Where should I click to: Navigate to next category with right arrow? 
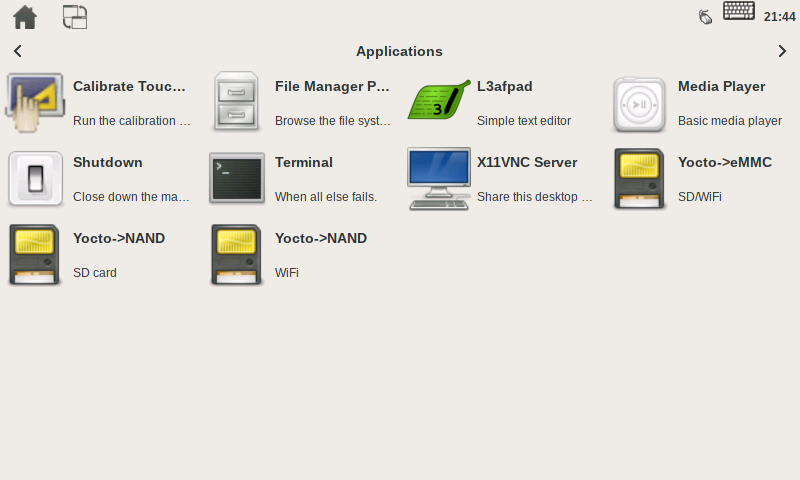point(782,51)
